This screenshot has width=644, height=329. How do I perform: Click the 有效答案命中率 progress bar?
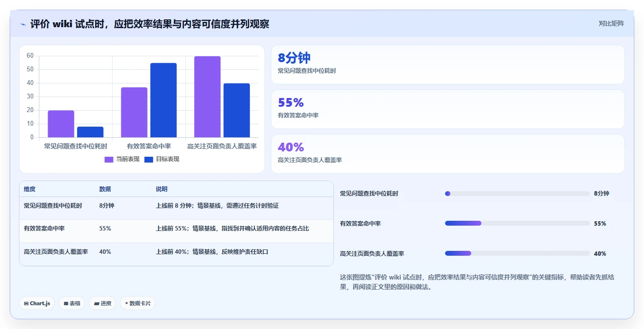click(517, 223)
